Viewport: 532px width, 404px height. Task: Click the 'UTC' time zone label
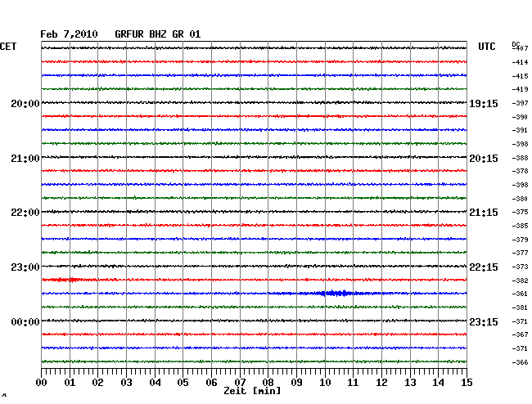pos(486,47)
